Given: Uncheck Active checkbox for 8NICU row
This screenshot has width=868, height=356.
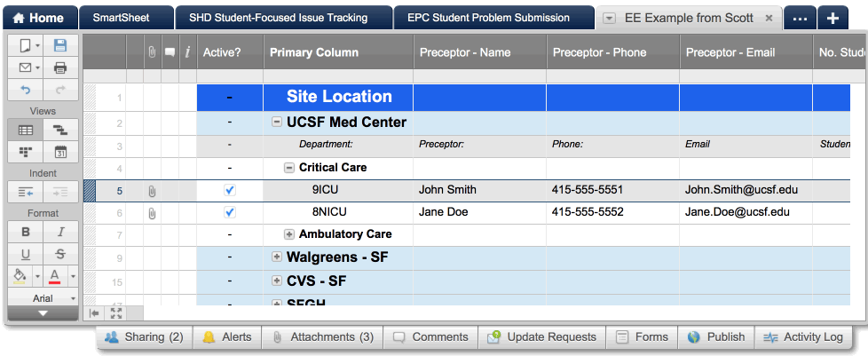Looking at the screenshot, I should (230, 212).
